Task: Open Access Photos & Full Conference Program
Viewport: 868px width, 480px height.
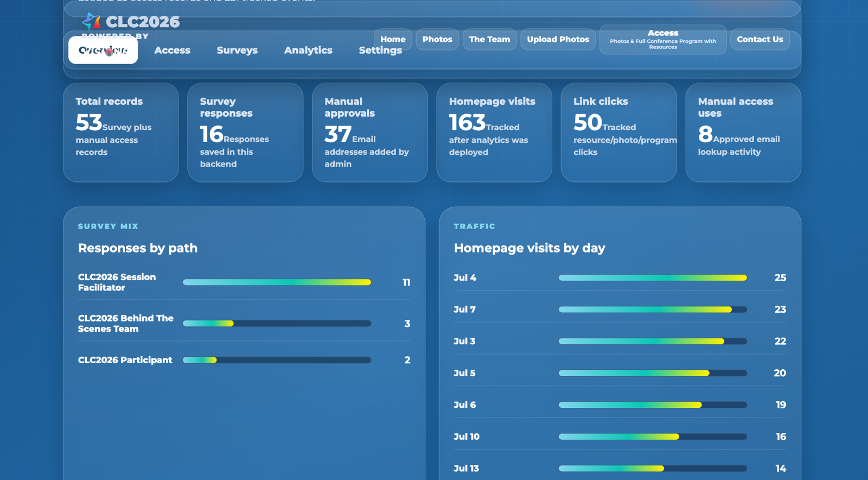Action: [663, 39]
